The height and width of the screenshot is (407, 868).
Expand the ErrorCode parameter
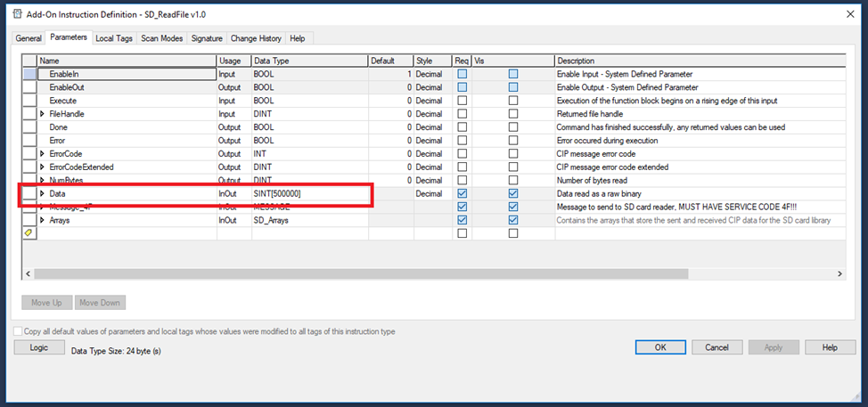click(x=42, y=154)
